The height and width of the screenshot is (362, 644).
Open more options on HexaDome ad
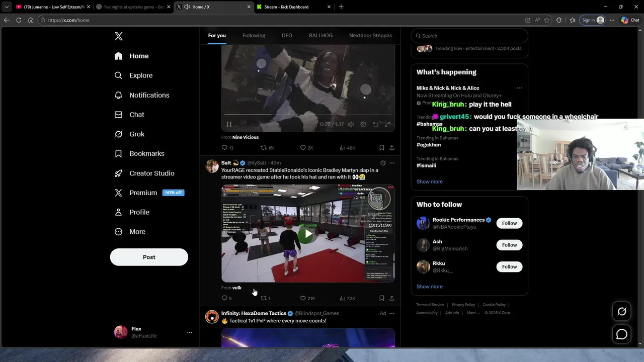click(x=392, y=313)
